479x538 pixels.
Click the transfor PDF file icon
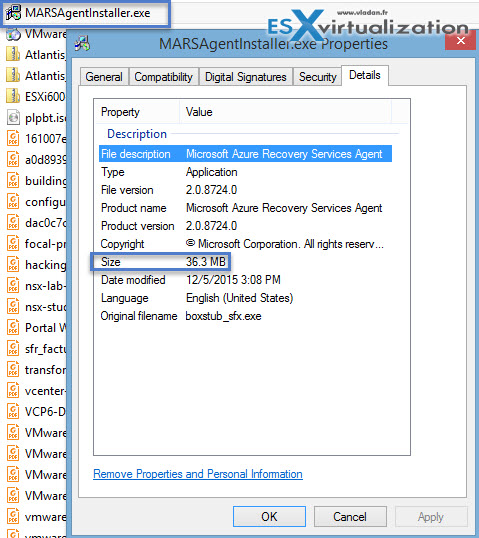point(13,370)
